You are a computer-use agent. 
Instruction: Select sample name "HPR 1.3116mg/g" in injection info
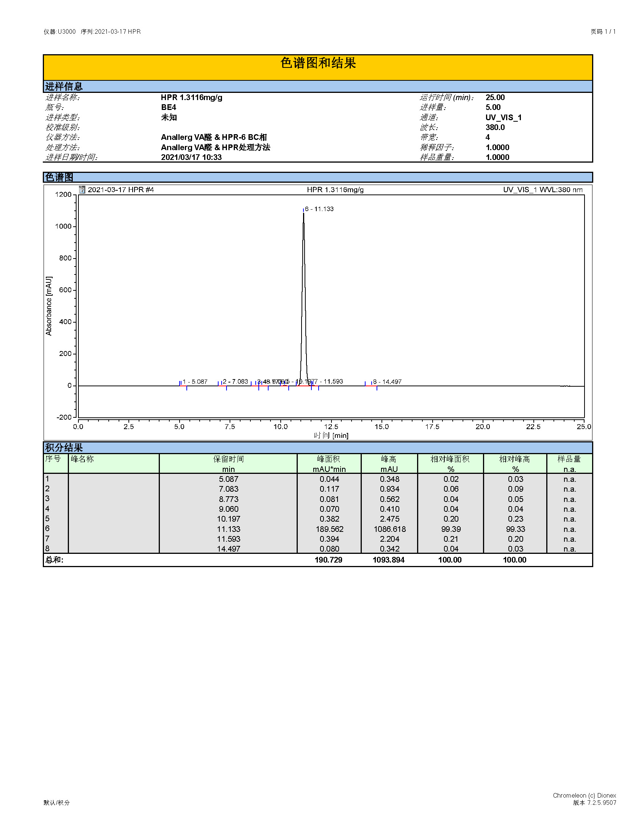(192, 97)
